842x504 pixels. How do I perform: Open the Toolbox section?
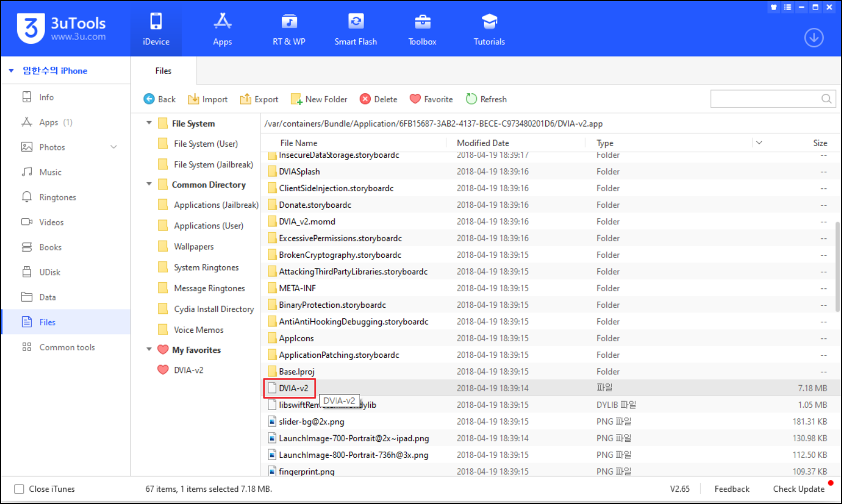tap(422, 29)
